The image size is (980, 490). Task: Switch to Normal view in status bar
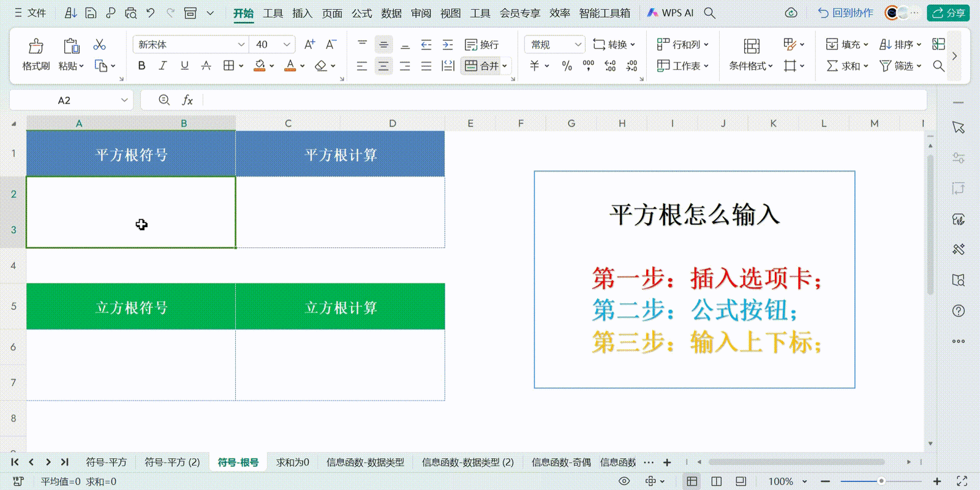click(x=692, y=481)
